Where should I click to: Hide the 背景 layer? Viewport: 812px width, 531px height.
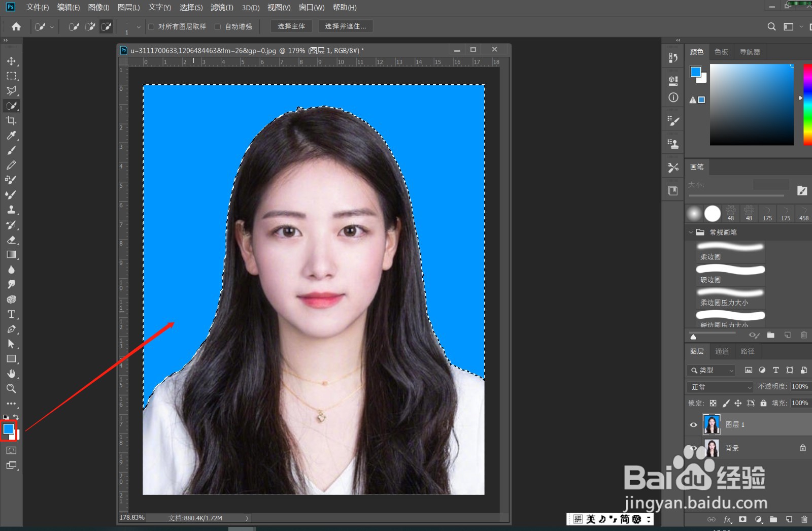point(693,448)
